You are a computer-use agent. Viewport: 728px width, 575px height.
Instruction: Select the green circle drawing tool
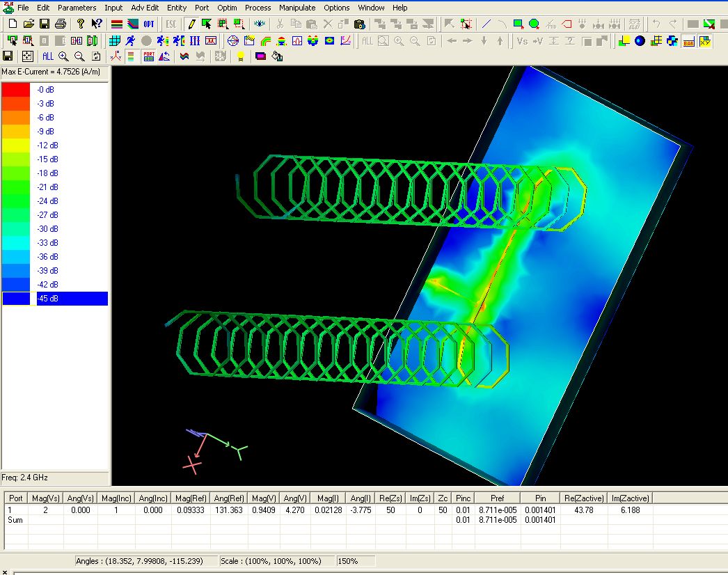[x=534, y=24]
